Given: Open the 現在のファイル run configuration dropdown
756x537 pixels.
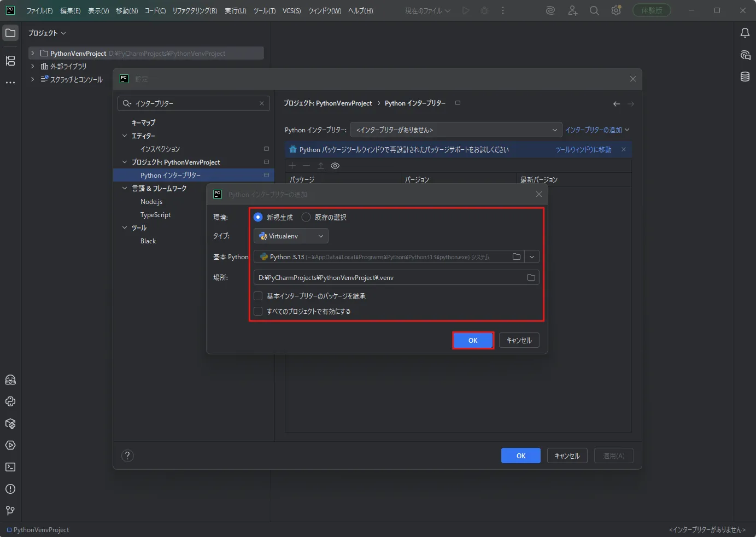Looking at the screenshot, I should pos(427,10).
